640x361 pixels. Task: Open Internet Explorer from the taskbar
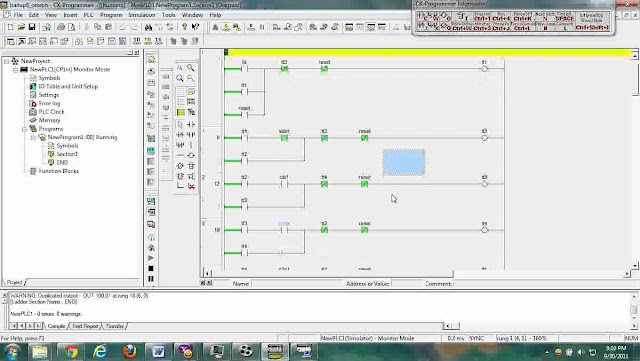click(100, 352)
